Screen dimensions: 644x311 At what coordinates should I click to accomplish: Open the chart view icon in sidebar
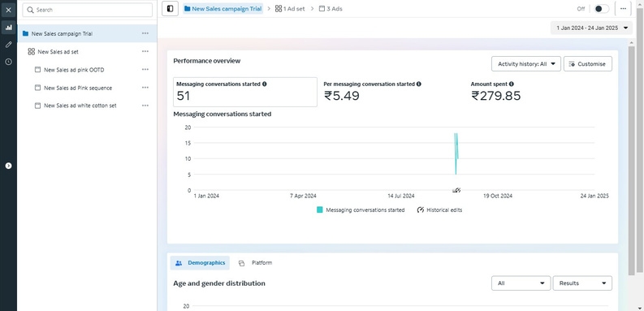coord(8,28)
